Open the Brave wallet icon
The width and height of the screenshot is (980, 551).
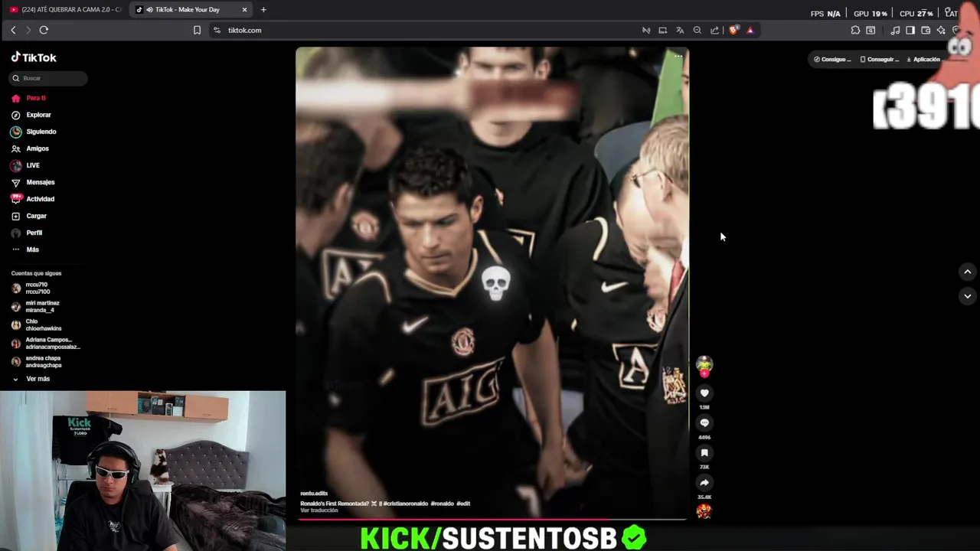tap(926, 31)
